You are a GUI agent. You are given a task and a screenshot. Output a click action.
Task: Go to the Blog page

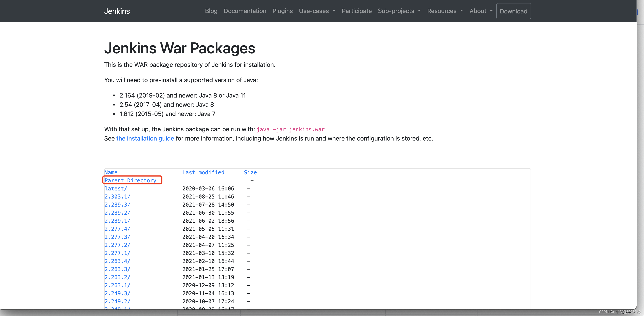click(211, 11)
